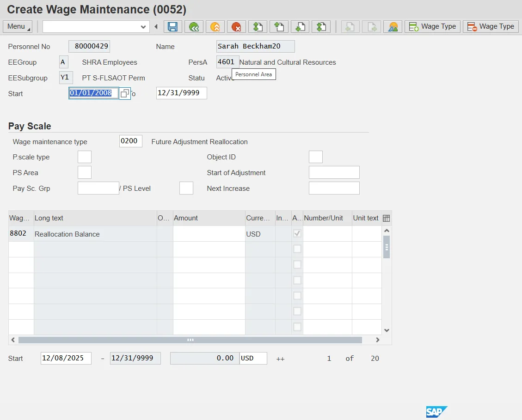This screenshot has width=522, height=420.
Task: Click the Wage Type insert button
Action: click(432, 27)
